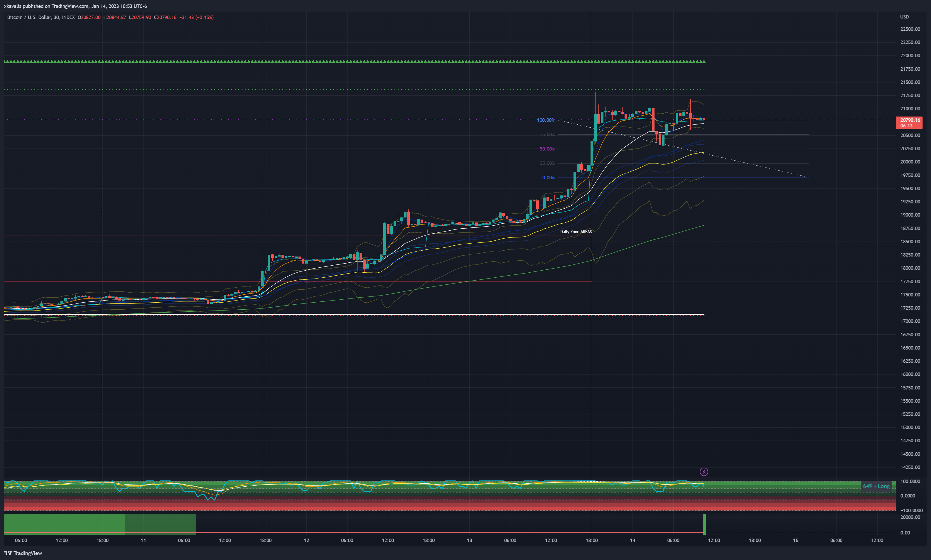Click the '11' date label on time axis
Image resolution: width=931 pixels, height=560 pixels.
[x=143, y=540]
